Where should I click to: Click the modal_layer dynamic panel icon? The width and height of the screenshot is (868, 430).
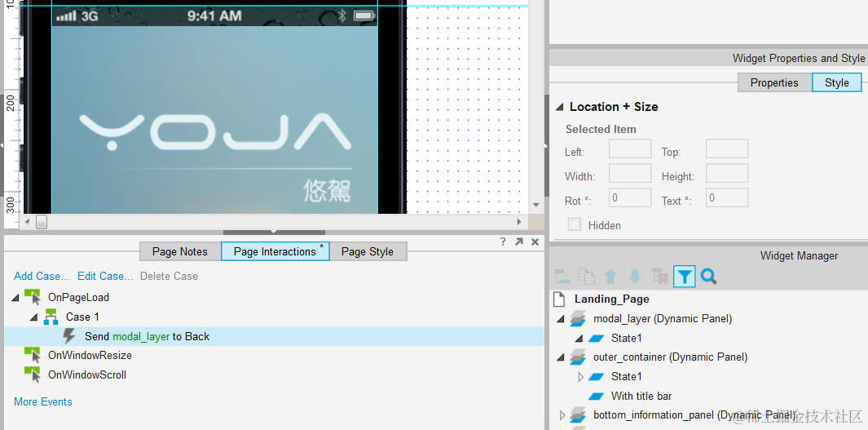coord(578,318)
